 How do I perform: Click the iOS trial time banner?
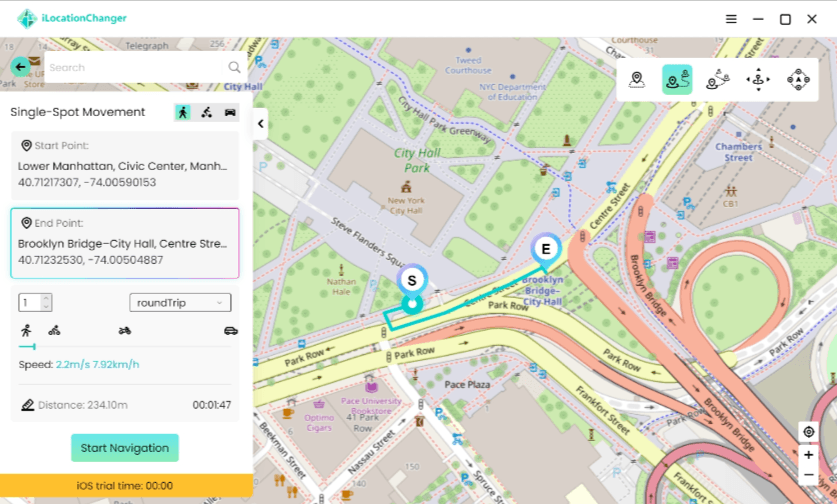[x=125, y=486]
